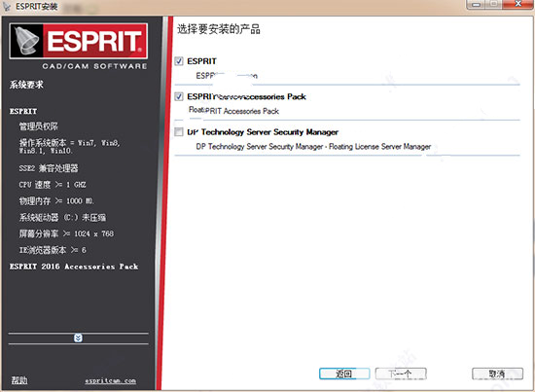Click the 屏幕分辨率 >= 1024 x 768 line
This screenshot has height=392, width=535.
tap(66, 233)
